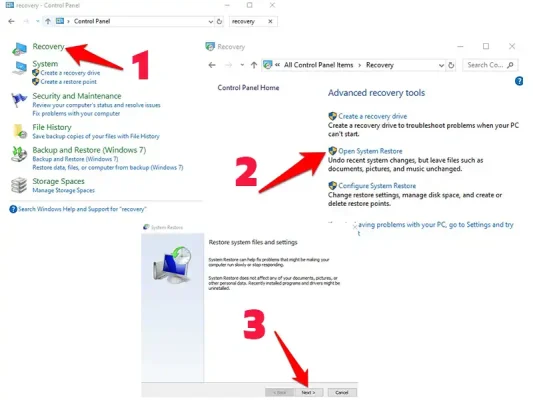This screenshot has height=400, width=533.
Task: Open recent locations dropdown in Recovery window
Action: coord(242,65)
